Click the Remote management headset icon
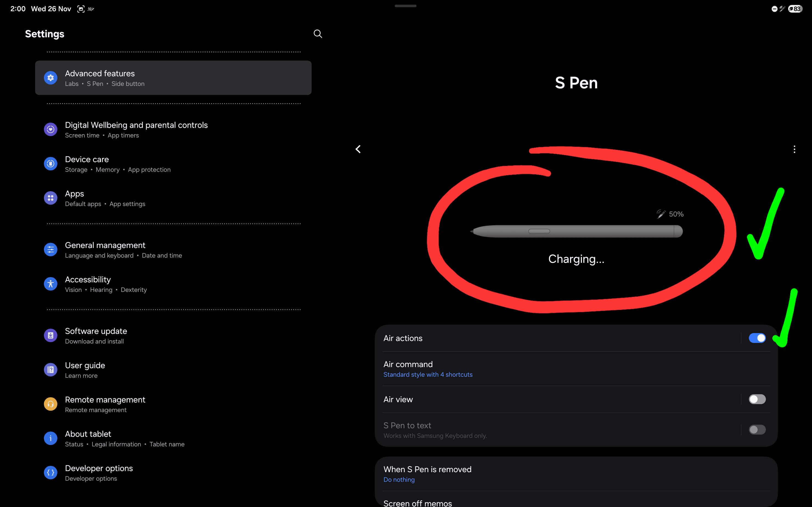The width and height of the screenshot is (812, 507). [x=50, y=404]
